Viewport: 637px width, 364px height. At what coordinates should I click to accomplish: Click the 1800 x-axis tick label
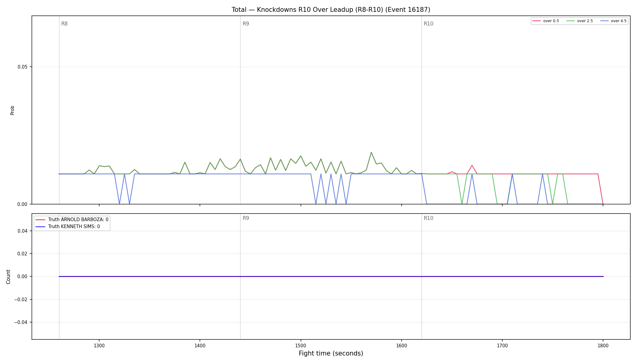[603, 345]
